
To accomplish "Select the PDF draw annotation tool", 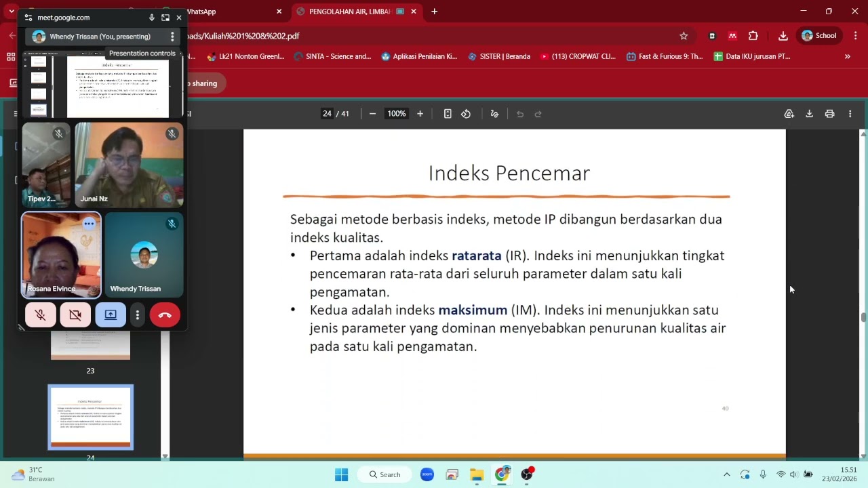I will [494, 114].
